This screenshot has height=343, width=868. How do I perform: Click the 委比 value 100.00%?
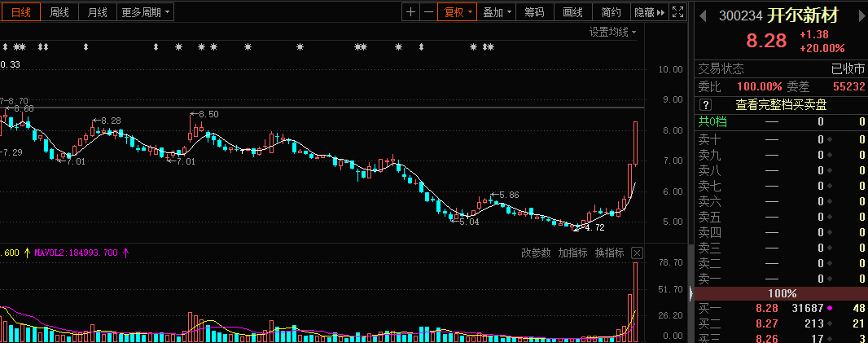(x=760, y=86)
